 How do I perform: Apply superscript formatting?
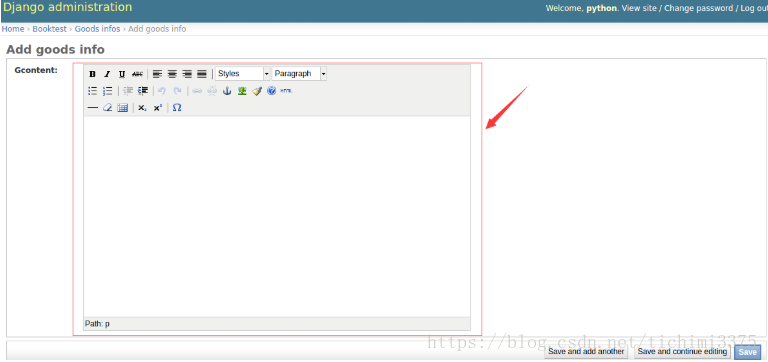(157, 107)
